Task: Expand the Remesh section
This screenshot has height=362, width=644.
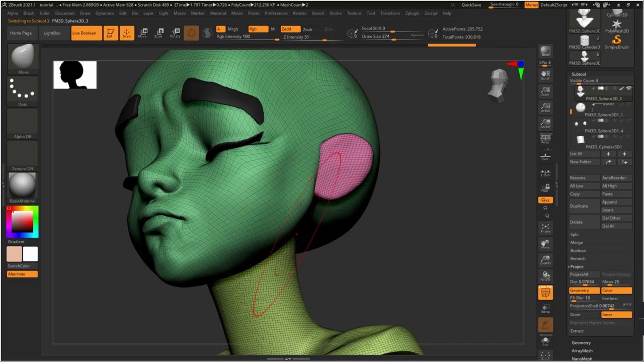Action: (x=578, y=258)
